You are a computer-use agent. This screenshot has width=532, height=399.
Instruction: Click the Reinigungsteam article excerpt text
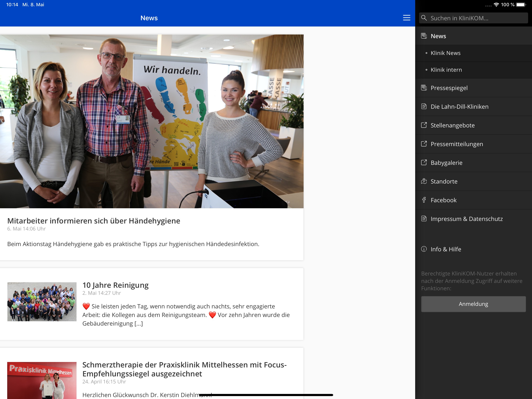coord(186,315)
